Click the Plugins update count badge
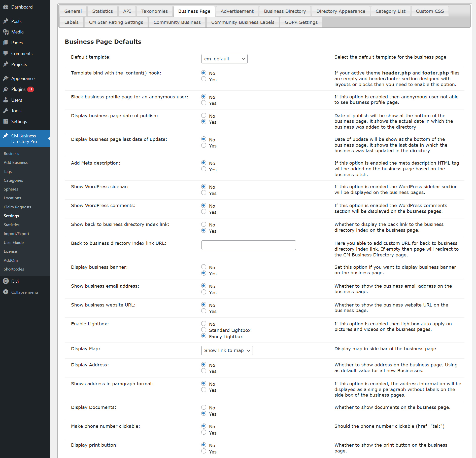Screen dimensions: 476x458 coord(31,89)
